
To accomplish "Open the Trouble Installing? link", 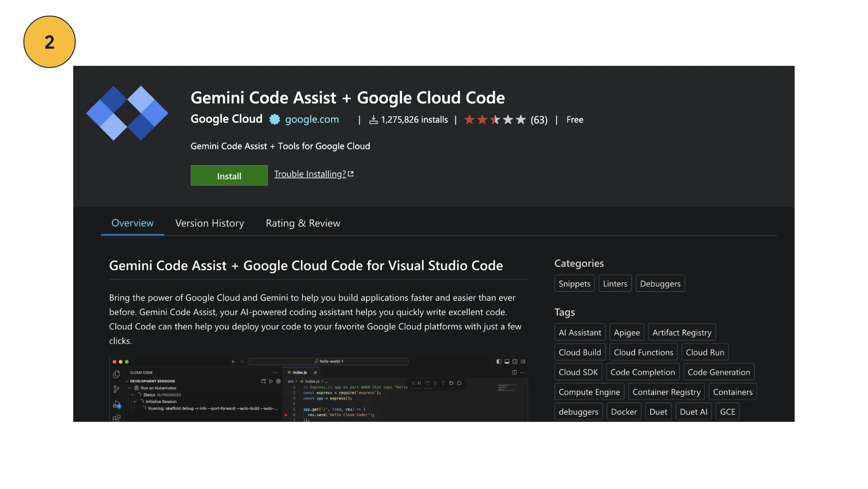I will (314, 174).
